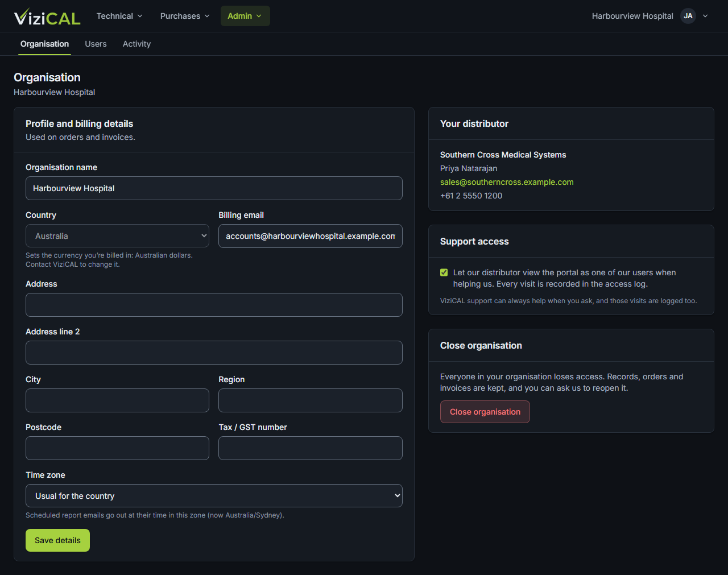Click the ViziCAL logo
Viewport: 728px width, 575px height.
(x=47, y=16)
